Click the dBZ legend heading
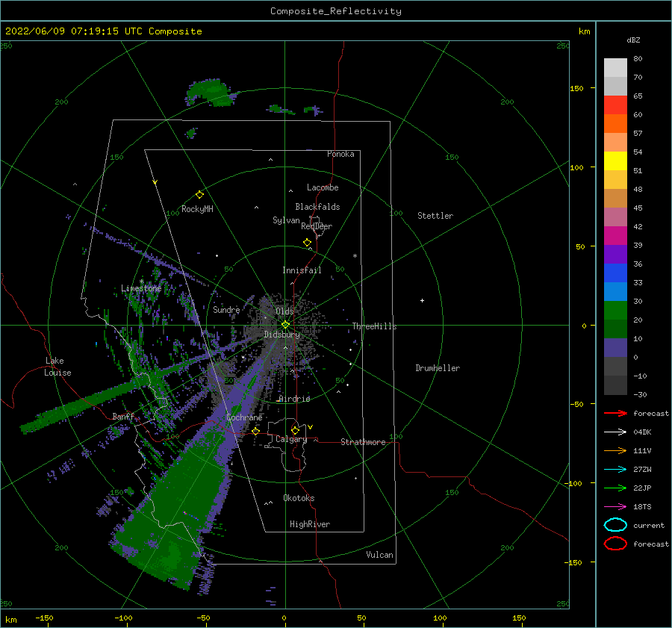The image size is (672, 628). pos(633,40)
